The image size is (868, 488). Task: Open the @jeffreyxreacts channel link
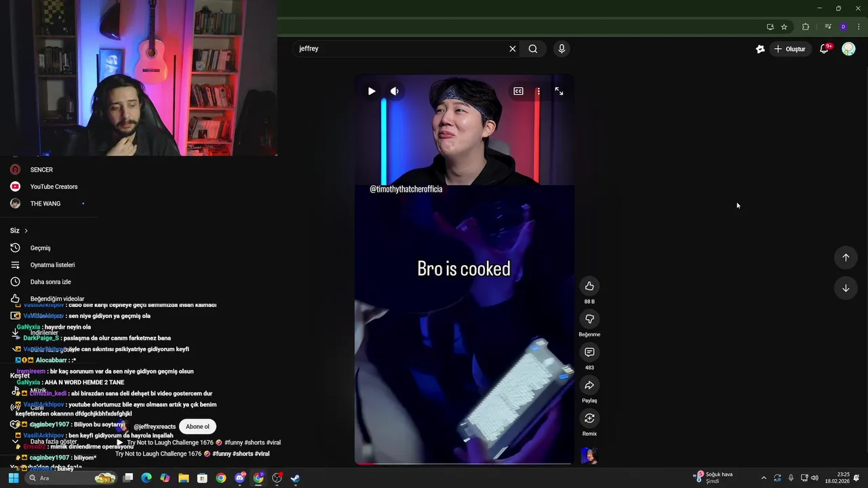coord(154,427)
